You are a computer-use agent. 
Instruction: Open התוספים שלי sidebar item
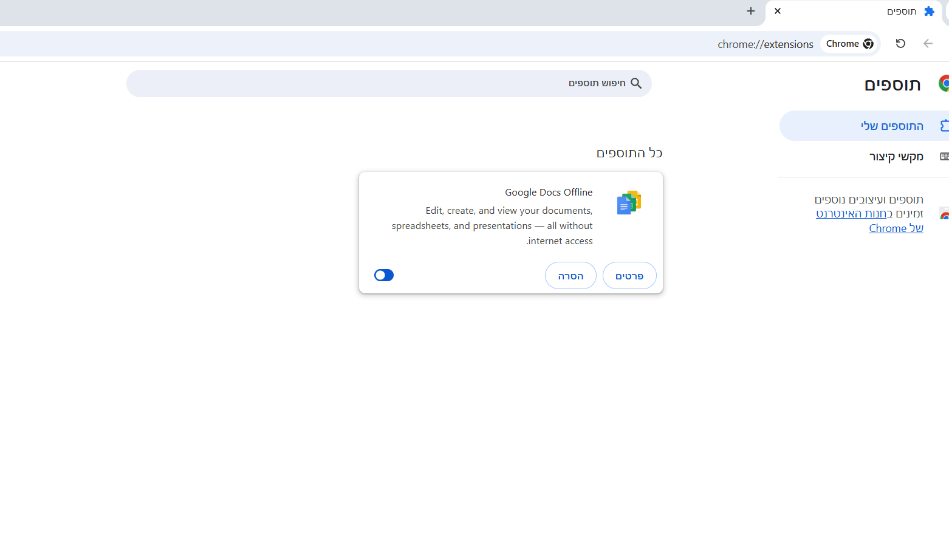point(864,126)
